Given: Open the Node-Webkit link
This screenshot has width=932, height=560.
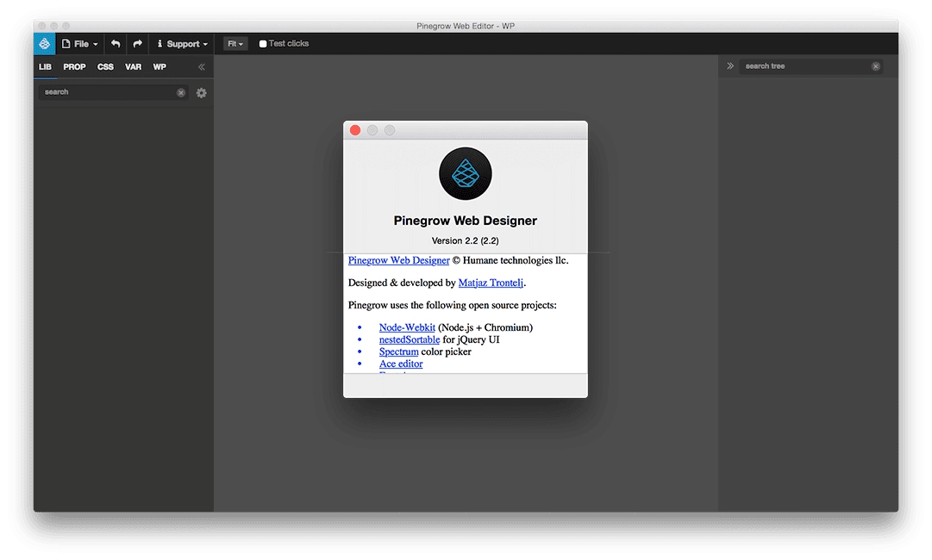Looking at the screenshot, I should (x=407, y=327).
